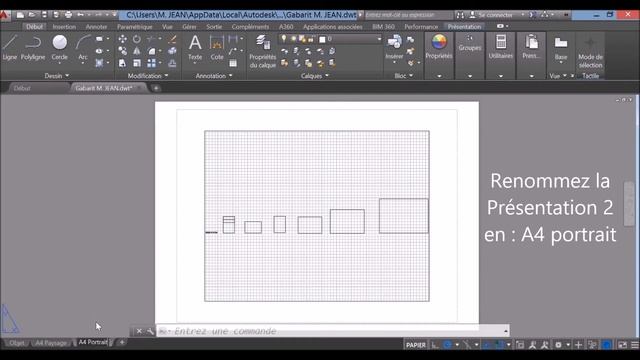Image resolution: width=640 pixels, height=360 pixels.
Task: Expand the Dessin panel
Action: tap(57, 76)
